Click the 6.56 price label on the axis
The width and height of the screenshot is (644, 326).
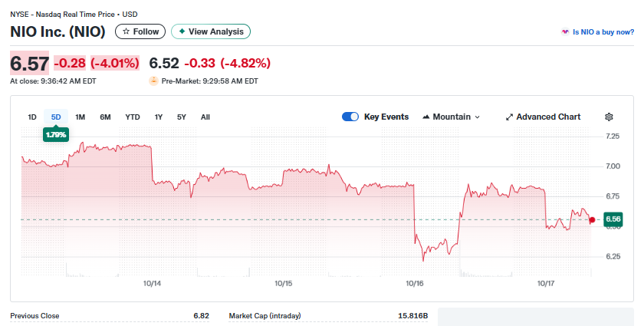tap(613, 220)
